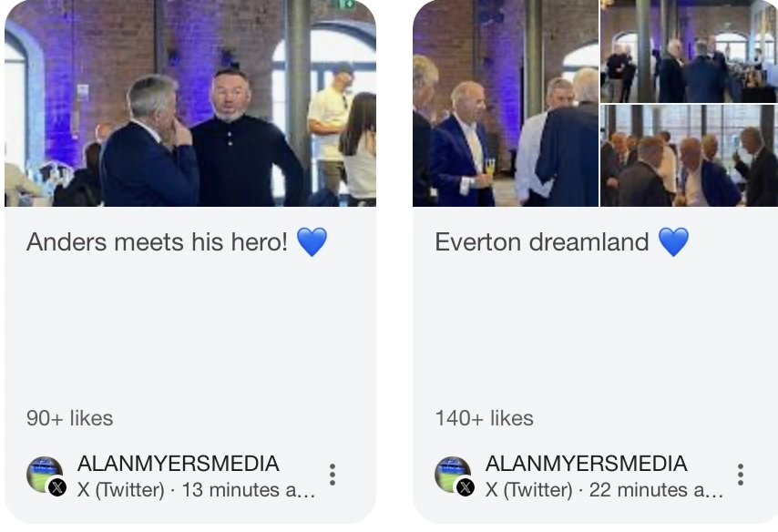Open the 'Everton dreamland' post title
The width and height of the screenshot is (778, 532).
(x=542, y=242)
